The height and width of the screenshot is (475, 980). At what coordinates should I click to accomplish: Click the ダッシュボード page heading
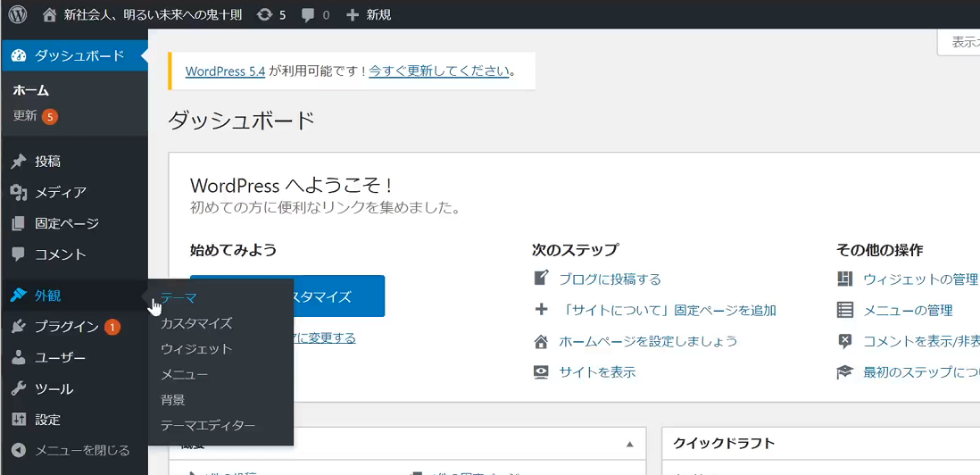point(241,120)
